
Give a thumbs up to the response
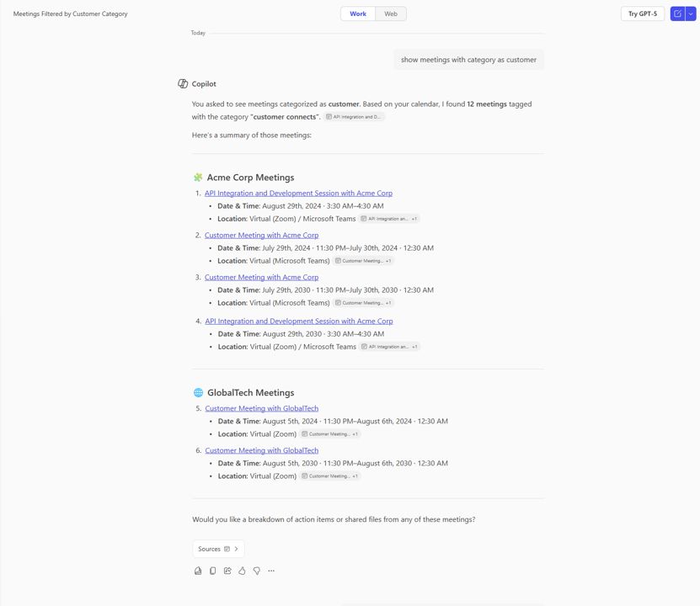pos(242,571)
